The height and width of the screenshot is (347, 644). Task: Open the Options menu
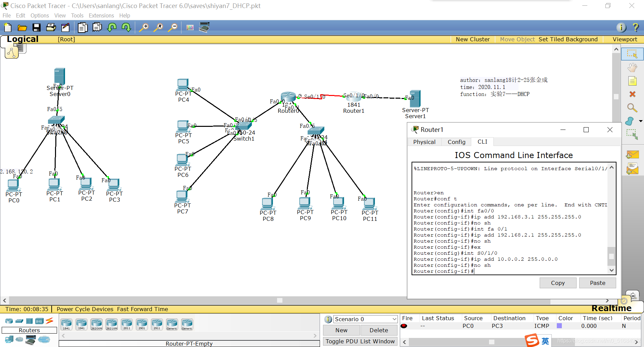40,15
